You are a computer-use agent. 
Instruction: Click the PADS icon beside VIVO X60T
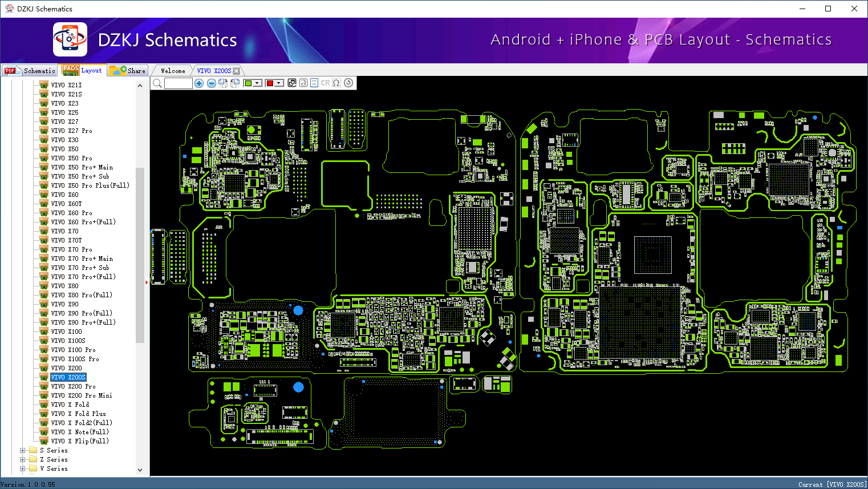click(44, 204)
